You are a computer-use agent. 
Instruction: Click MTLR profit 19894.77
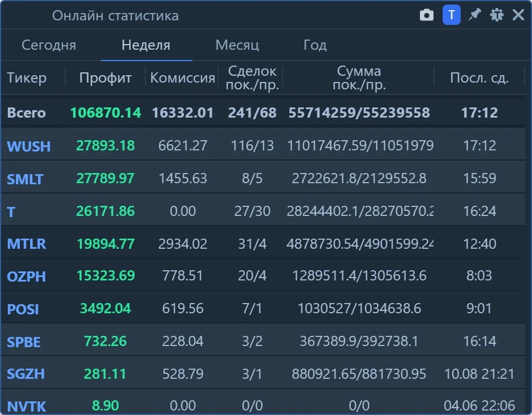[105, 244]
